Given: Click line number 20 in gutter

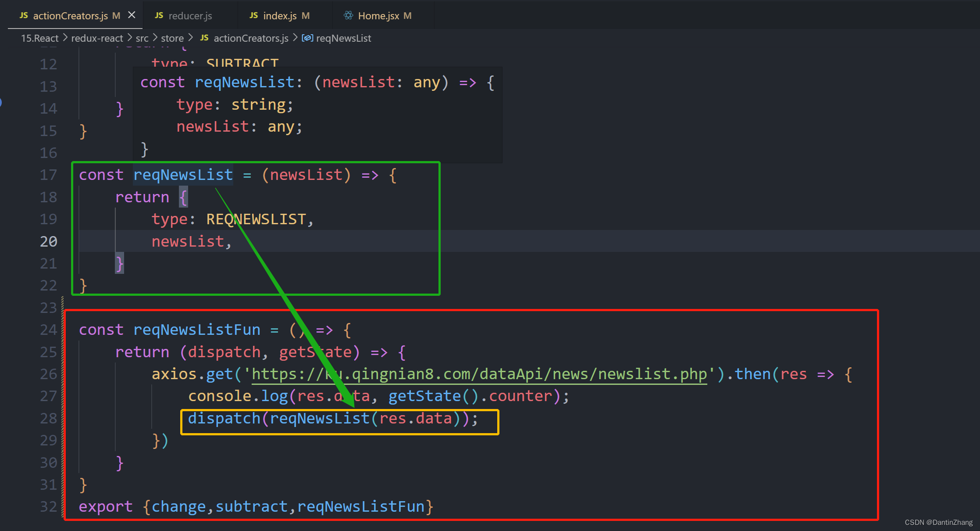Looking at the screenshot, I should pyautogui.click(x=49, y=241).
